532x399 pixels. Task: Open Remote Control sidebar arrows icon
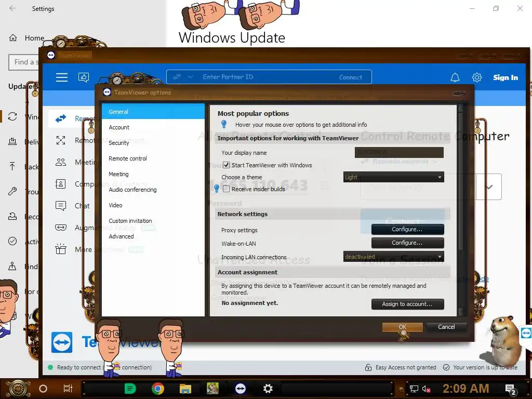point(61,118)
